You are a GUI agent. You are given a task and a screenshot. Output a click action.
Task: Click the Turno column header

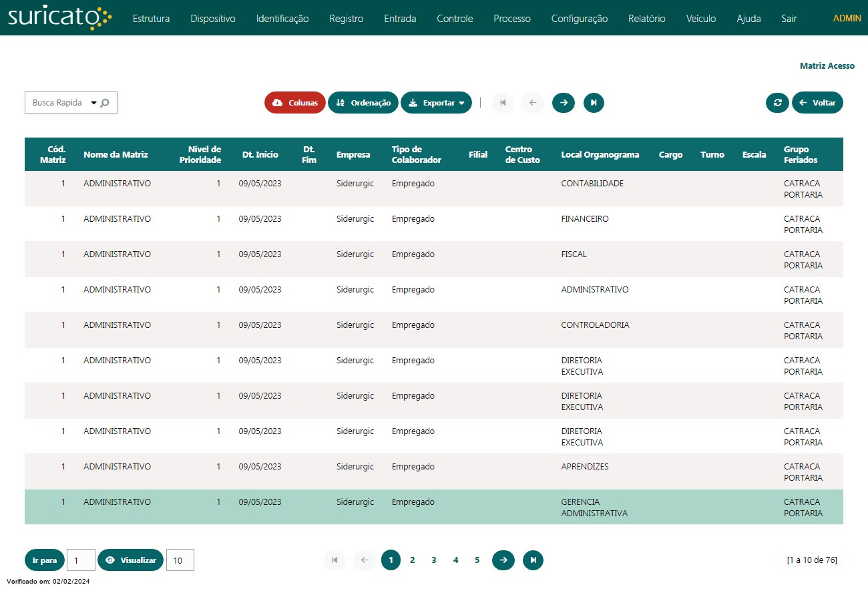[x=712, y=154]
